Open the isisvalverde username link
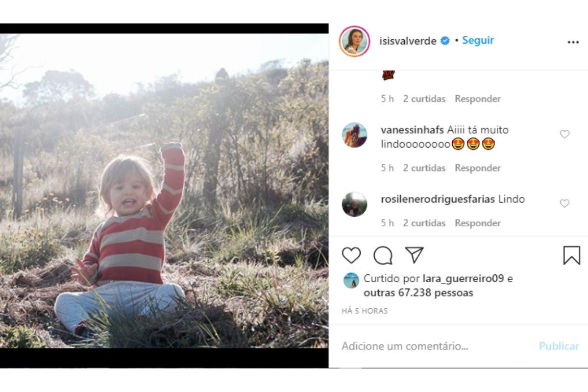 408,41
